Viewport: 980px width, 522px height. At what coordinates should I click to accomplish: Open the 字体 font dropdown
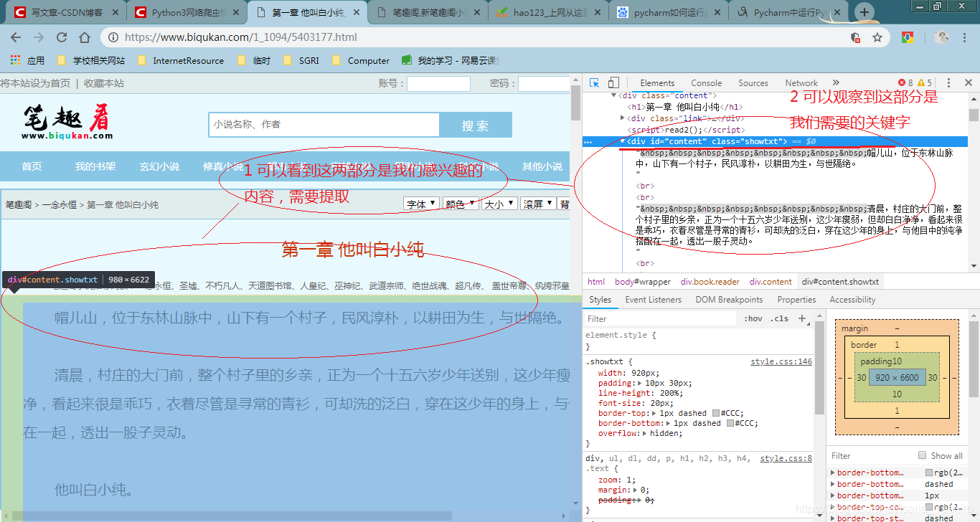(x=422, y=204)
